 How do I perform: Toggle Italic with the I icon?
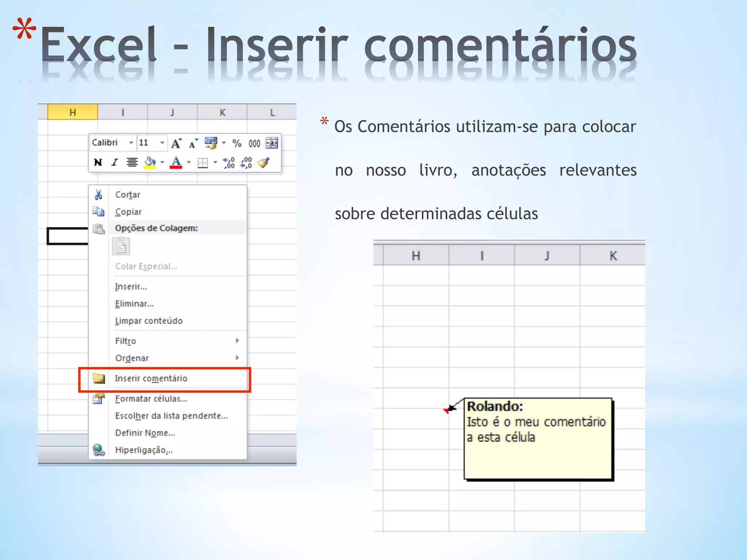tap(115, 162)
